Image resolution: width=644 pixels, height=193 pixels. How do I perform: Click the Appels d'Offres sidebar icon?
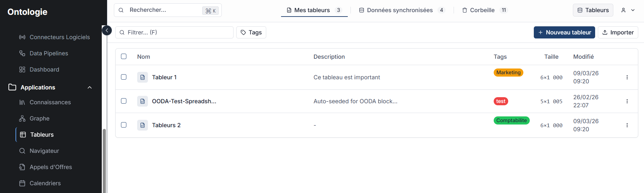click(x=22, y=167)
